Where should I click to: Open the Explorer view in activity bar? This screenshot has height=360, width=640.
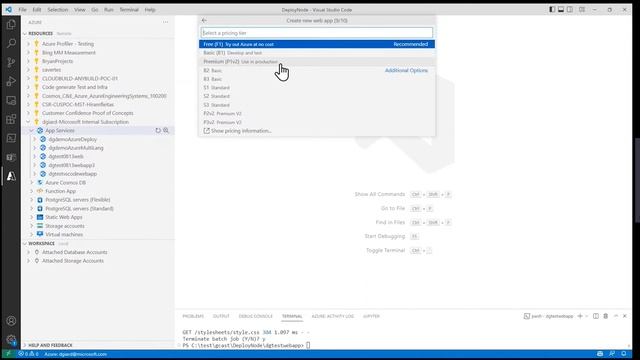[11, 24]
